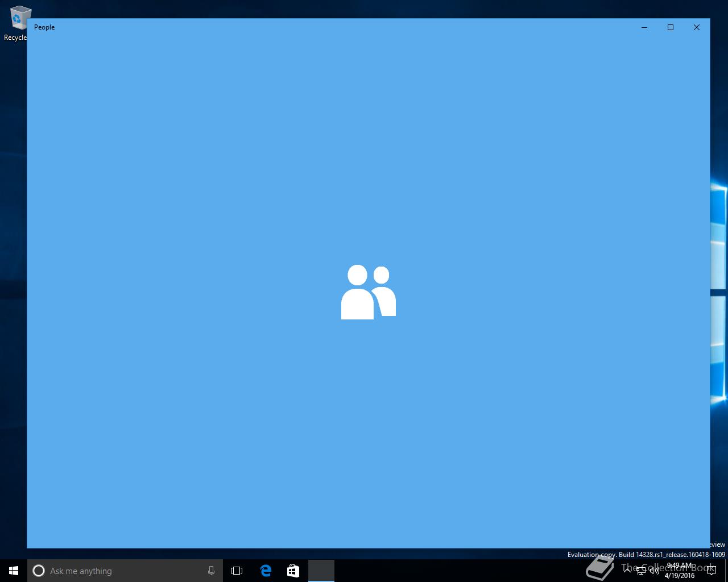
Task: Open the volume control tray icon
Action: [x=655, y=571]
